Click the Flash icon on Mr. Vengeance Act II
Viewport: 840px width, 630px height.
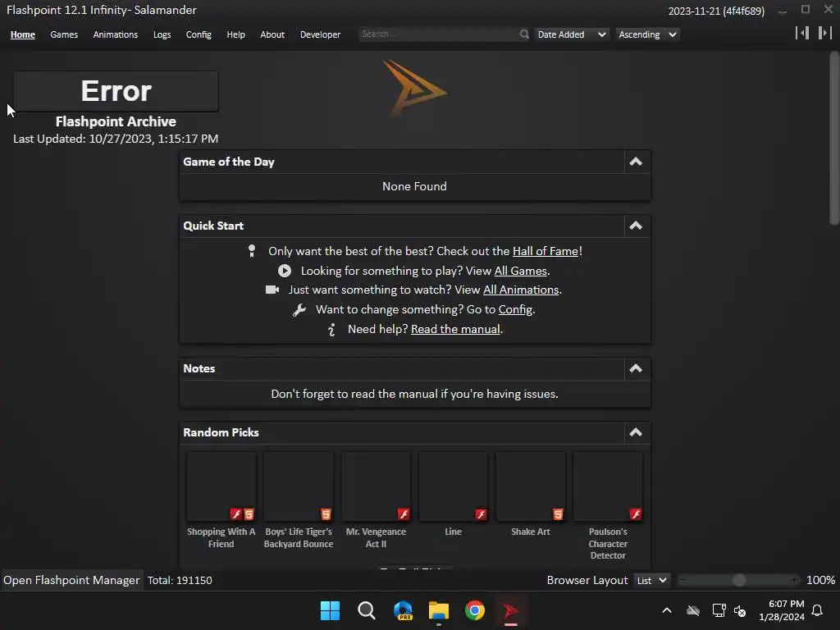[x=404, y=514]
